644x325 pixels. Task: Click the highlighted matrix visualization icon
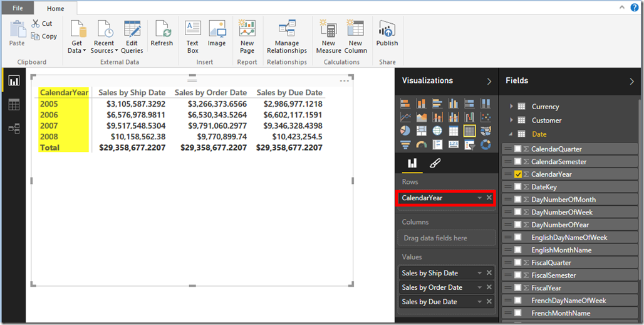point(469,131)
